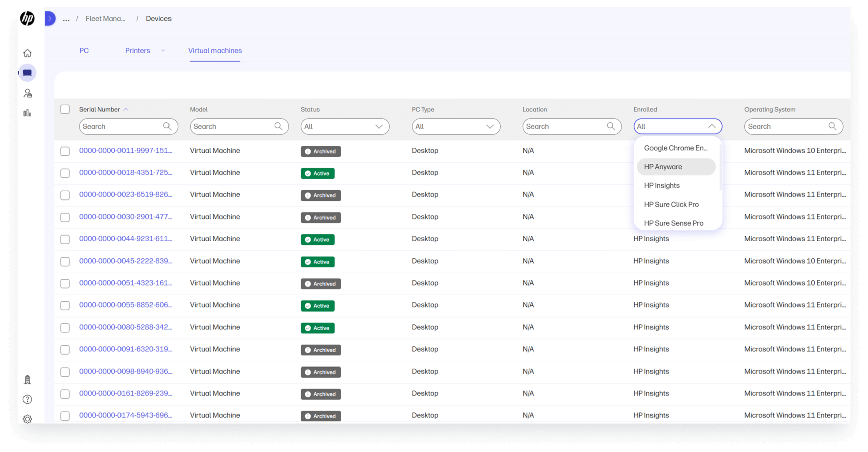Check the row 0000-0000-0051-4323-161 checkbox
Screen dimensions: 868x452
click(x=65, y=283)
